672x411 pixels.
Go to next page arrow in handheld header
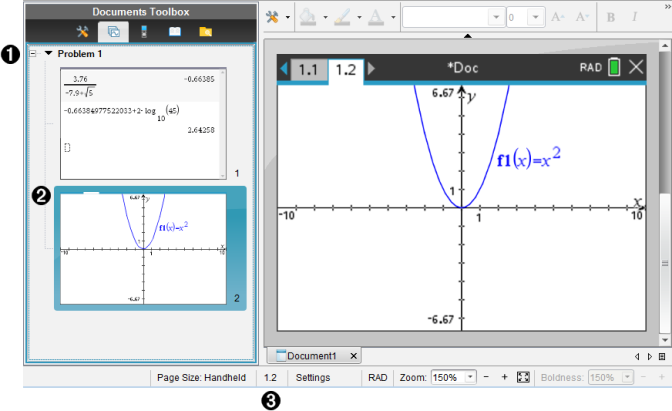tap(373, 69)
